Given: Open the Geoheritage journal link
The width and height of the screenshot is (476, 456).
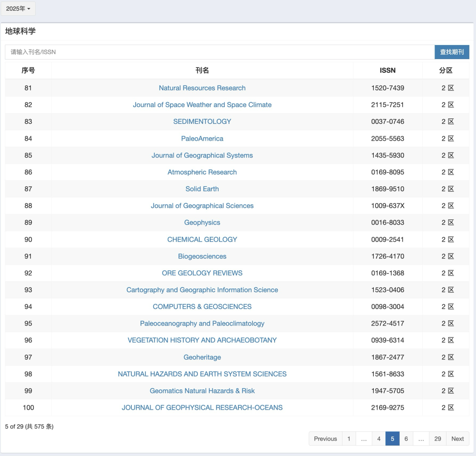Looking at the screenshot, I should click(202, 357).
